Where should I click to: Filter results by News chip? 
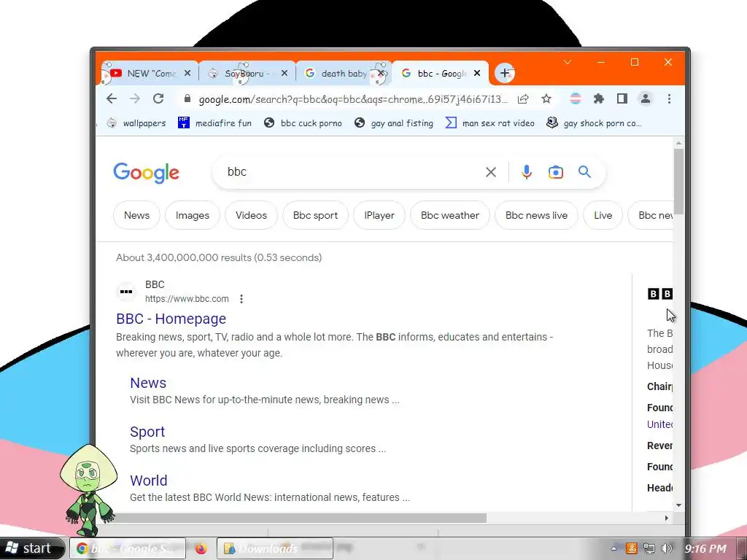click(x=136, y=215)
